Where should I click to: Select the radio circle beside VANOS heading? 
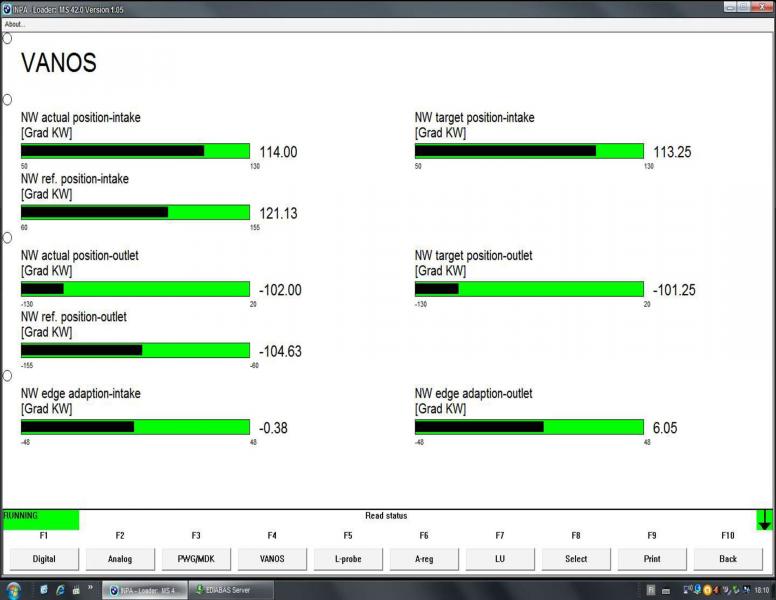(x=8, y=39)
